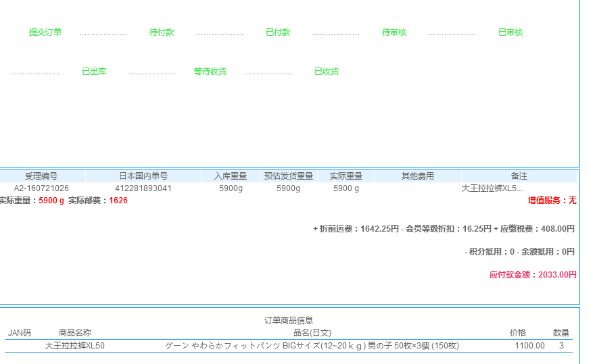Click the 商品名称 column header
Image resolution: width=595 pixels, height=364 pixels.
point(75,333)
